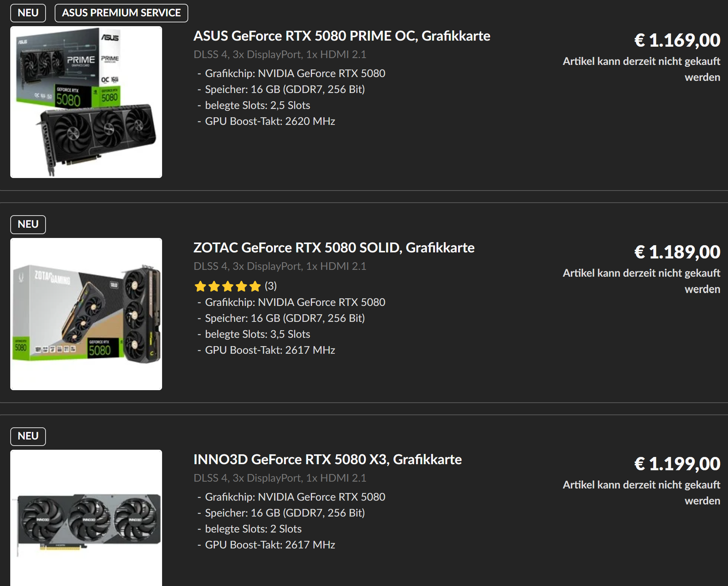Click the € 1.189,00 price
The image size is (728, 586).
[677, 252]
